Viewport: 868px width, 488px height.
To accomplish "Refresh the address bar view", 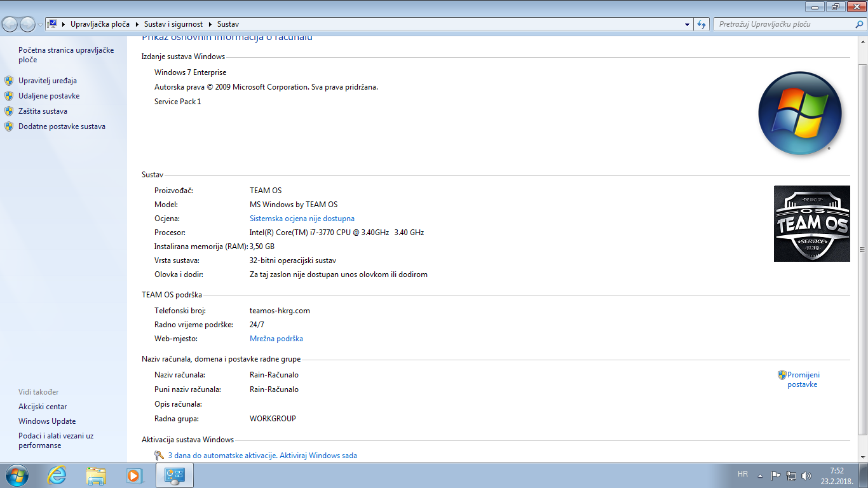I will click(x=702, y=24).
